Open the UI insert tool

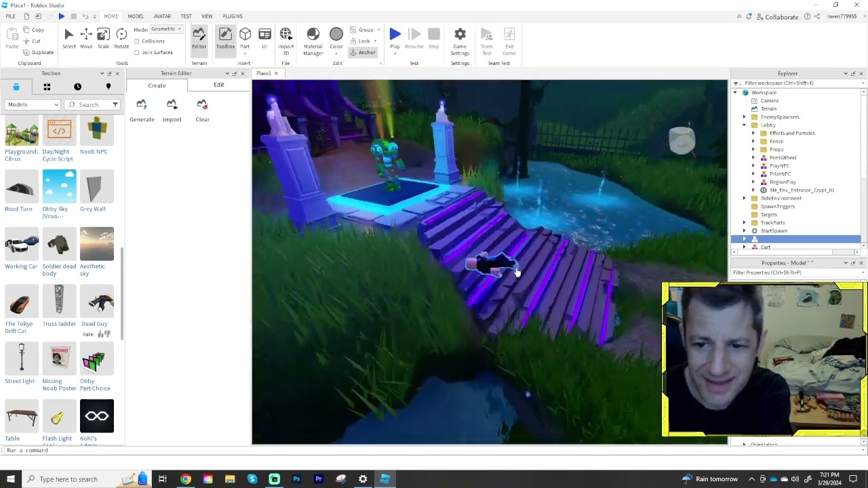pyautogui.click(x=264, y=39)
